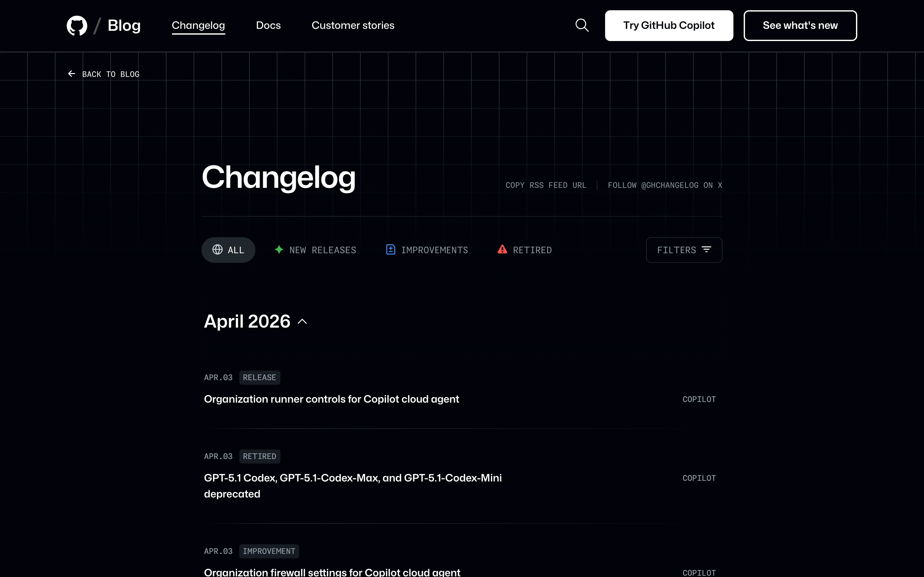Click the green sparkle icon beside NEW RELEASES
924x577 pixels.
(279, 250)
